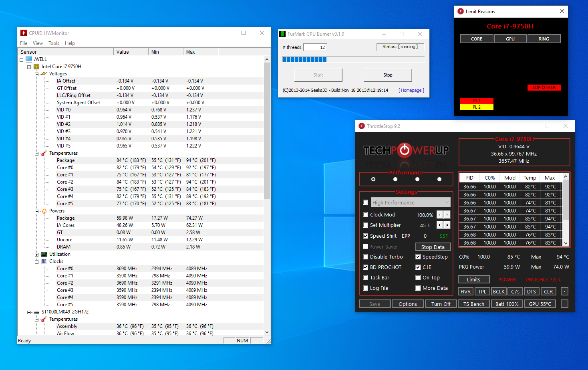Click the red PL 1 indicator
The image size is (588, 370).
point(477,101)
